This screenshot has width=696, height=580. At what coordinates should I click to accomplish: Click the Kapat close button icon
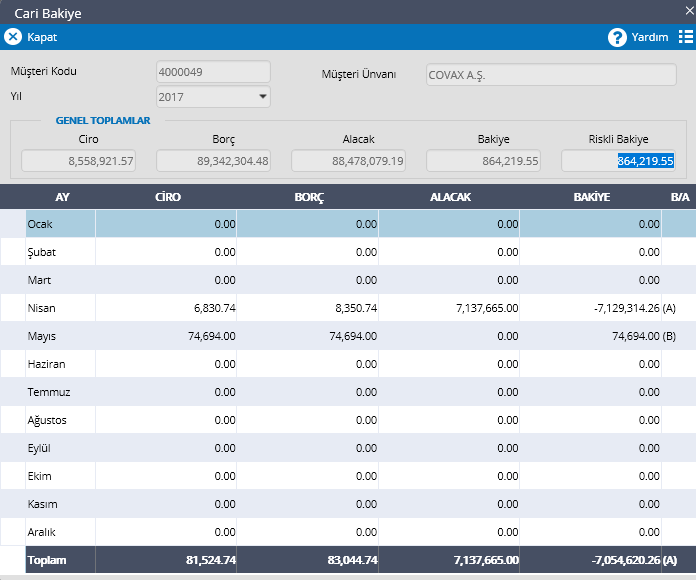click(x=13, y=37)
